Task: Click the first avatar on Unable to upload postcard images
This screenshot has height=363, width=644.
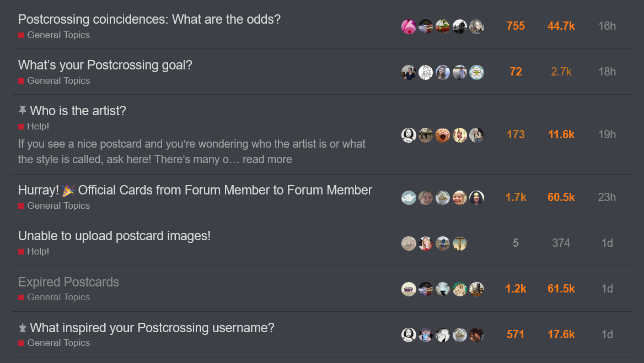Action: 409,243
